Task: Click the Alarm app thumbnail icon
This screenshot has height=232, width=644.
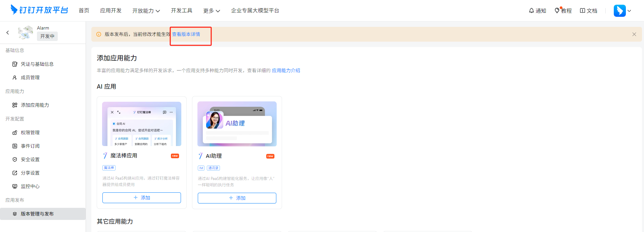Action: pos(26,33)
